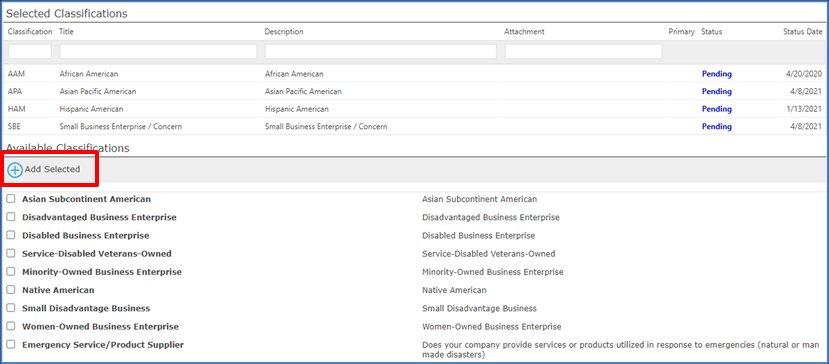The image size is (829, 364).
Task: Click the Add Selected button label
Action: pos(52,169)
